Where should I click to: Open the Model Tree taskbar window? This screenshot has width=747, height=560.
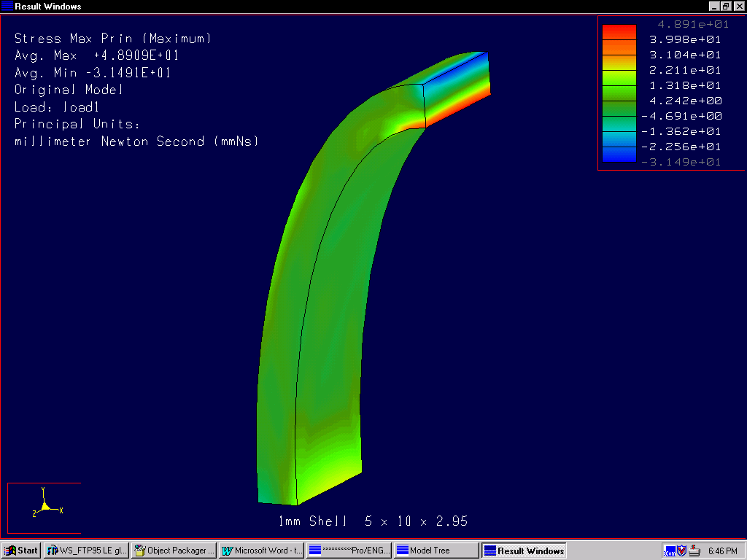(x=436, y=551)
